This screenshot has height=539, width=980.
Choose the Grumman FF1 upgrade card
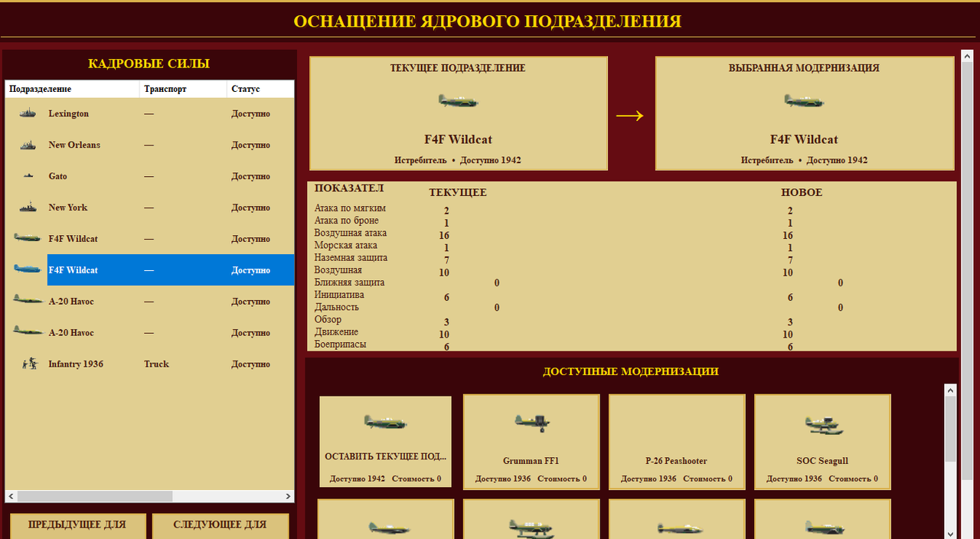point(531,442)
